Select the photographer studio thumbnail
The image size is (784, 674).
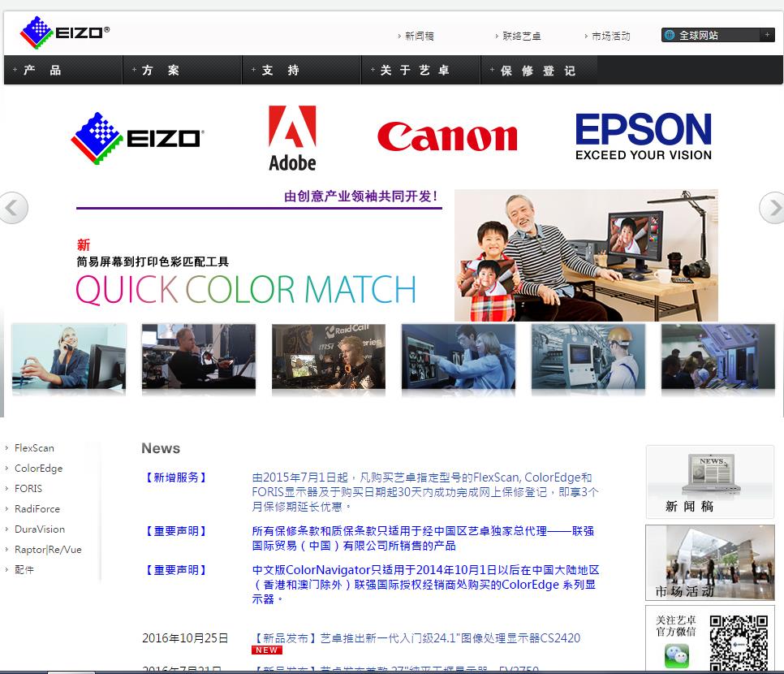pos(199,356)
